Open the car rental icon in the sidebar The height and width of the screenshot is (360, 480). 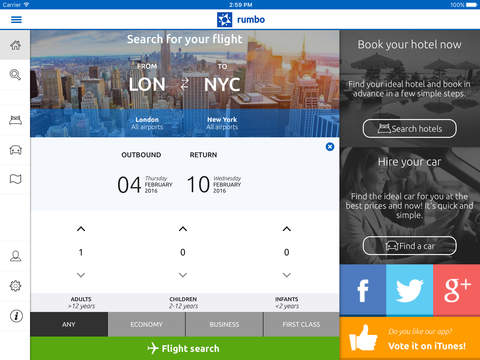(x=15, y=150)
